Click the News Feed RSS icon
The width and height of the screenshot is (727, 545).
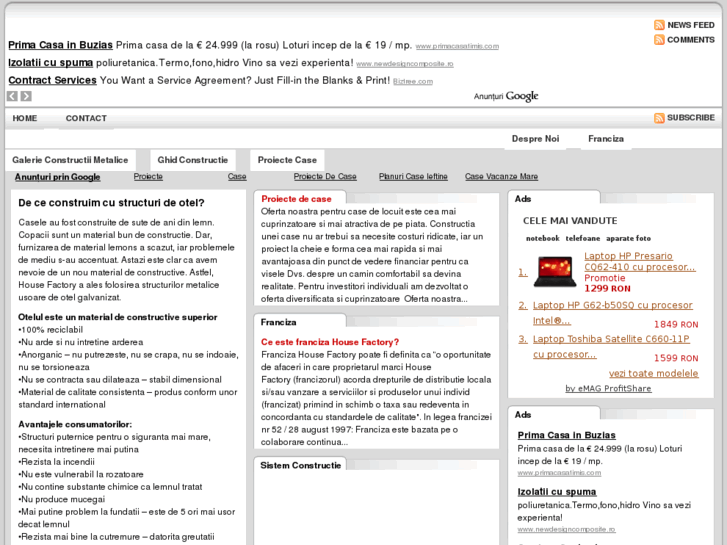659,25
